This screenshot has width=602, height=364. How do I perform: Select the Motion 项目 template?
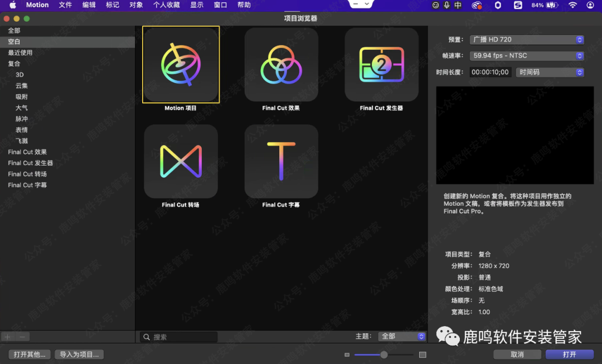pos(181,64)
